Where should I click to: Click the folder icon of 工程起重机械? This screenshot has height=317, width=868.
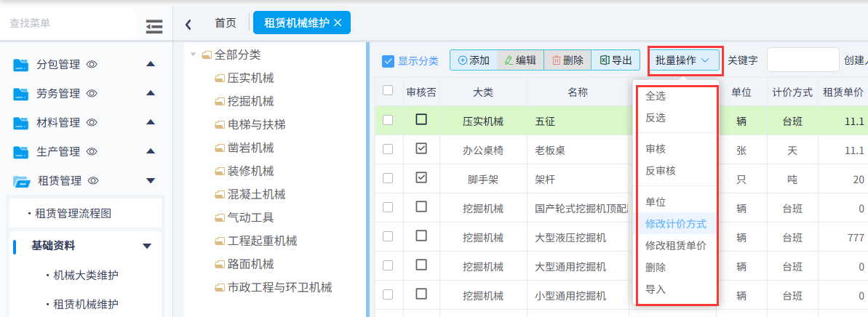click(220, 241)
